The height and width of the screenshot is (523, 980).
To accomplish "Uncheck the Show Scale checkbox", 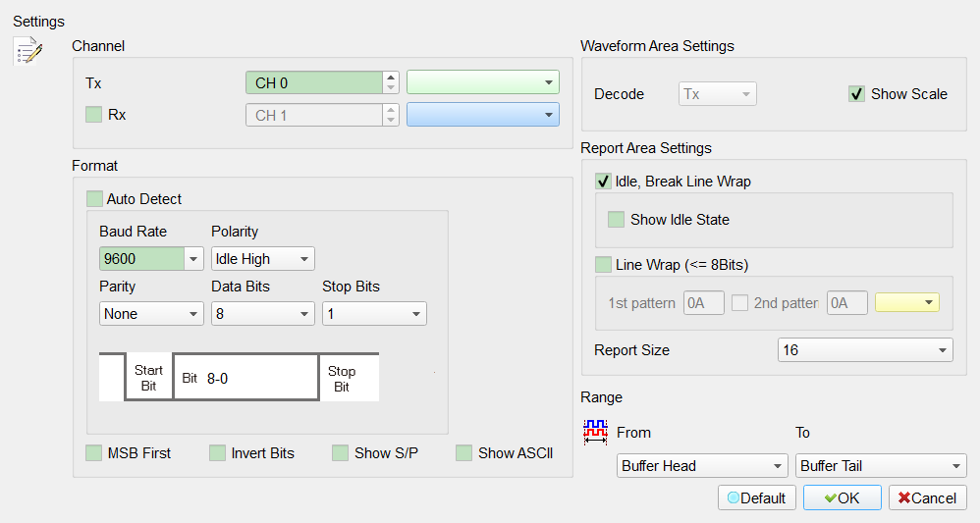I will coord(856,94).
